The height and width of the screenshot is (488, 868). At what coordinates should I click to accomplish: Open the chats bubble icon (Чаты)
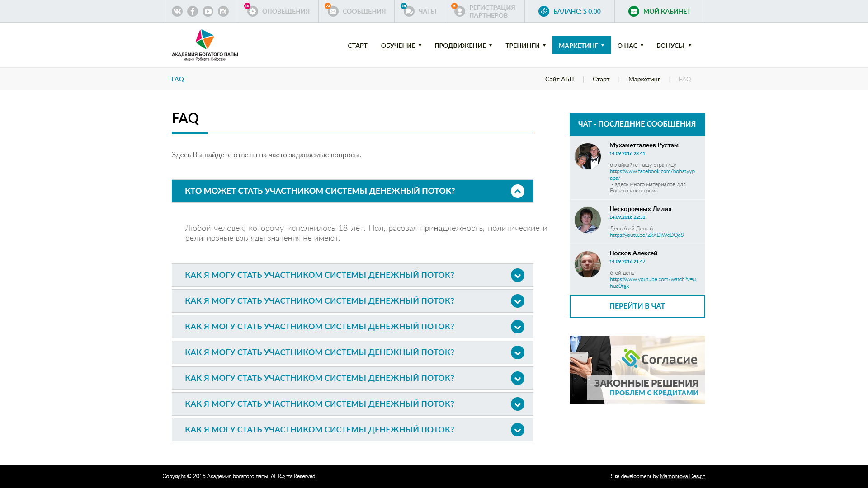pyautogui.click(x=409, y=11)
